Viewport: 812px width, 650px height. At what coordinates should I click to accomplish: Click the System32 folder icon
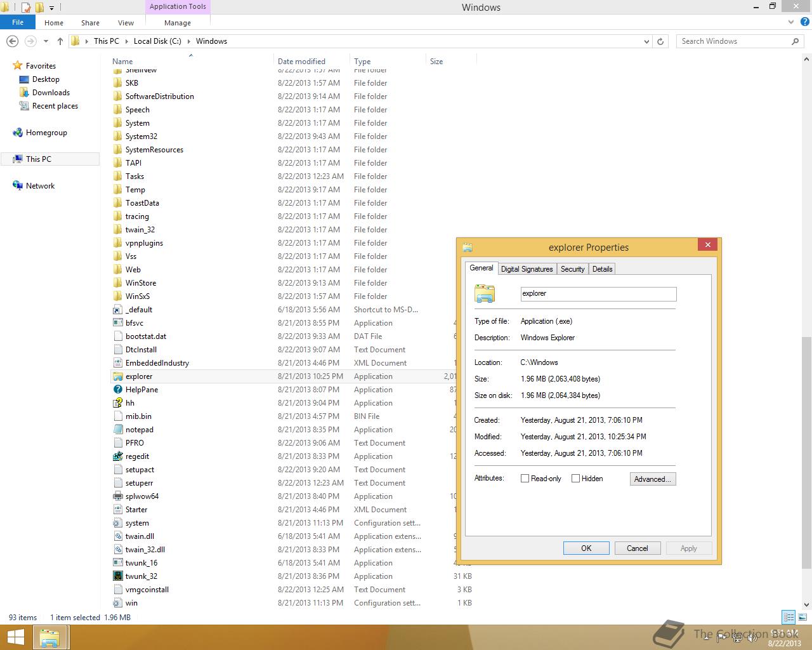pos(117,136)
